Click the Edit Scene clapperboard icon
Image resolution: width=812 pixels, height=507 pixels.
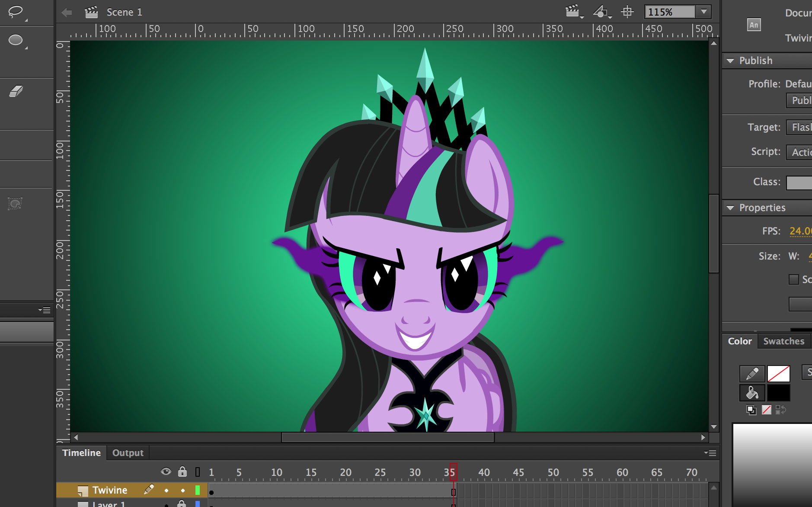(572, 12)
